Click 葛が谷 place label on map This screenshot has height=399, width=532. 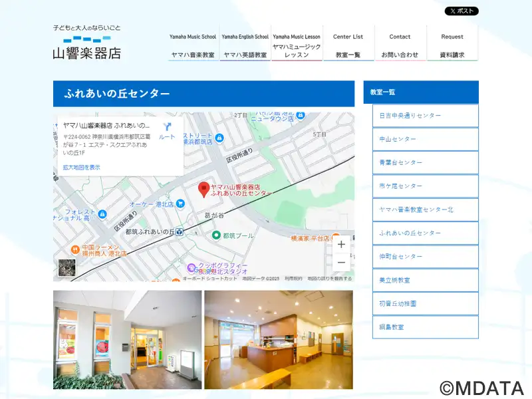(214, 215)
